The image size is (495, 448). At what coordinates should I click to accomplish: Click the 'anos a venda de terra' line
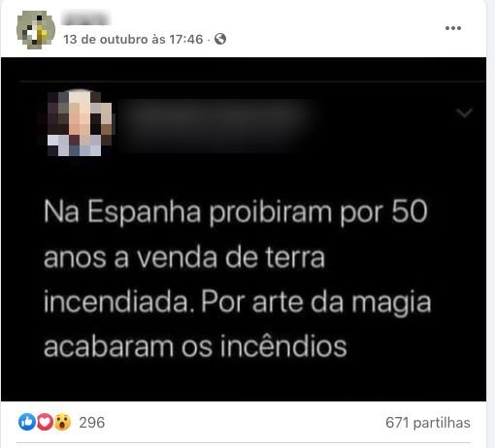[184, 258]
